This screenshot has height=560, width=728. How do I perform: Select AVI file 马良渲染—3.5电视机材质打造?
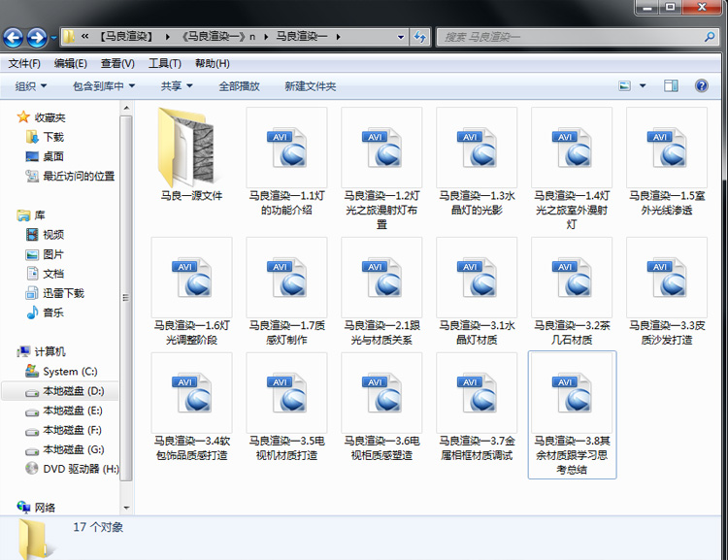286,407
